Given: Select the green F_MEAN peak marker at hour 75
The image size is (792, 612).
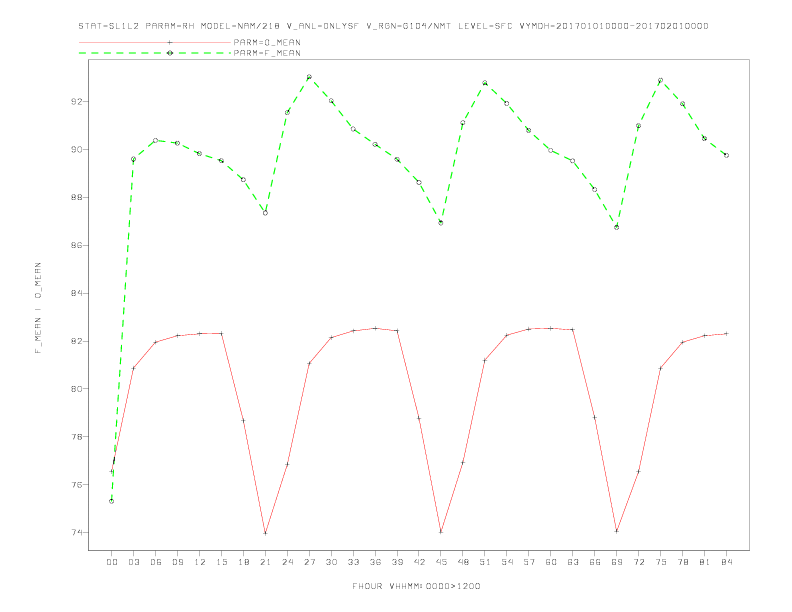Looking at the screenshot, I should point(661,80).
